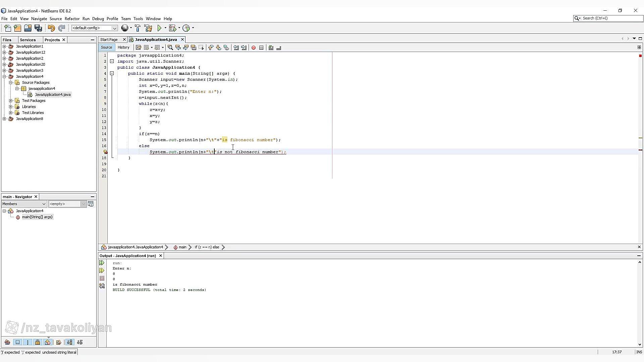Switch to the Start Page tab
The height and width of the screenshot is (362, 644).
[109, 40]
